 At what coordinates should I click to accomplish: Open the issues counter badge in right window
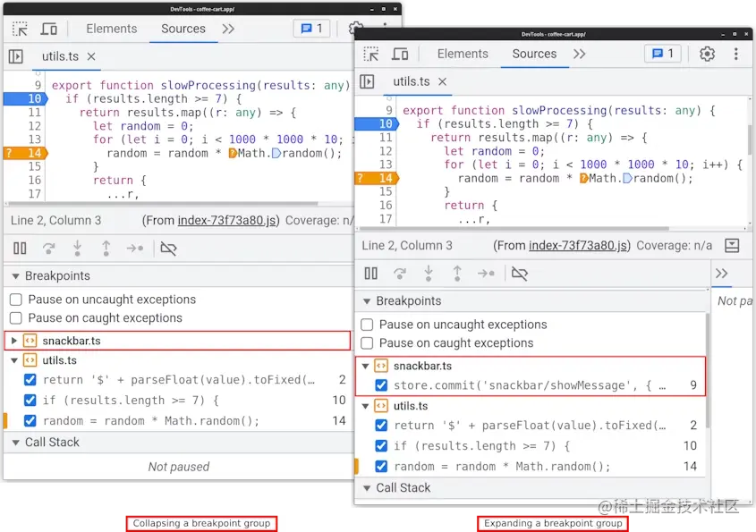(x=662, y=54)
